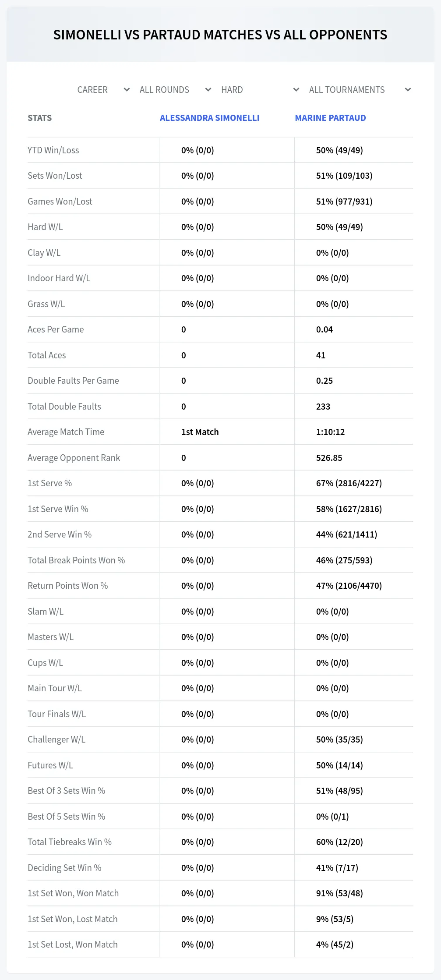Click the chevron arrow beside HARD

(296, 90)
